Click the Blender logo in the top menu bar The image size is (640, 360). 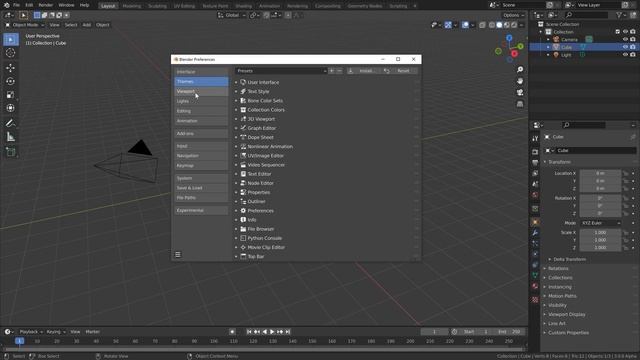click(x=6, y=5)
